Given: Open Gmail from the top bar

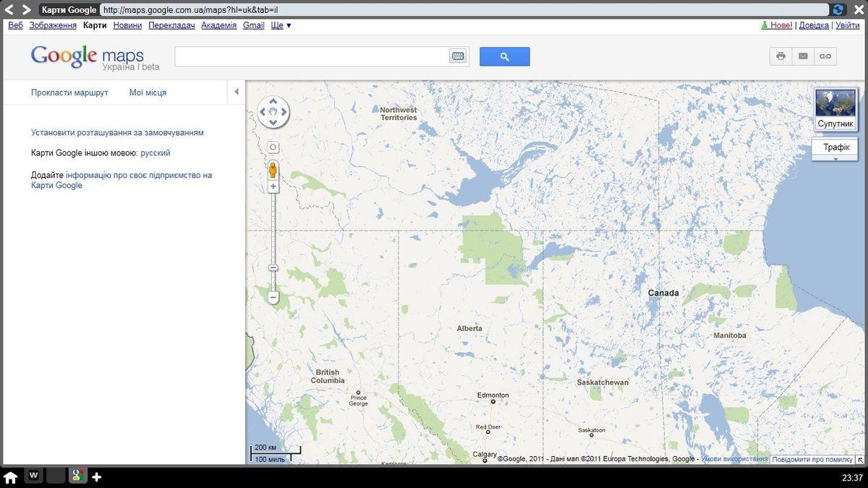Looking at the screenshot, I should (253, 25).
